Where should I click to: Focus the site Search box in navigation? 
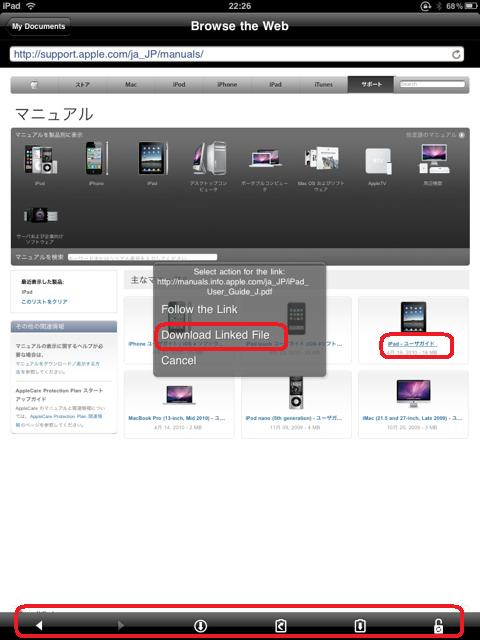[432, 84]
